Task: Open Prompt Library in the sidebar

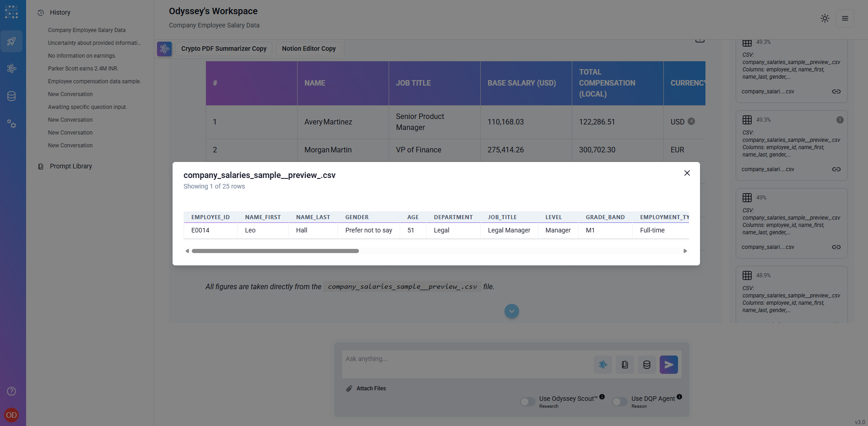Action: pyautogui.click(x=71, y=166)
